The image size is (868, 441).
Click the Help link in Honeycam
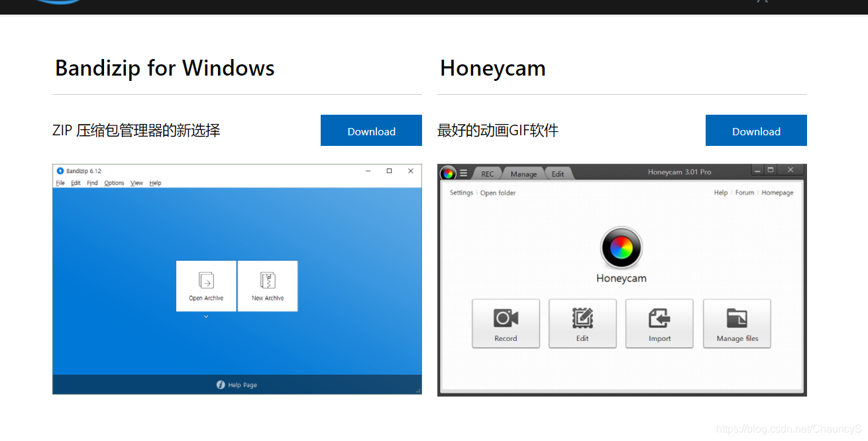point(721,193)
